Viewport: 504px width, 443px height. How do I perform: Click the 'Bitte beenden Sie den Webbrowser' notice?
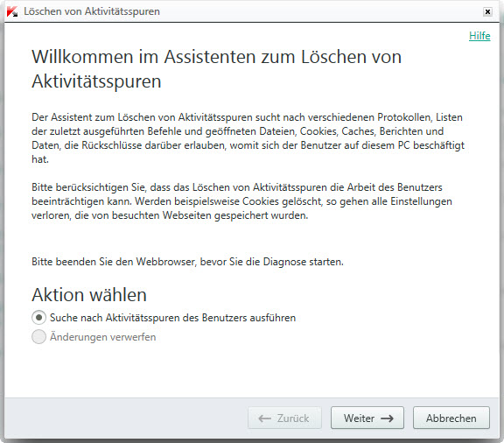tap(187, 262)
